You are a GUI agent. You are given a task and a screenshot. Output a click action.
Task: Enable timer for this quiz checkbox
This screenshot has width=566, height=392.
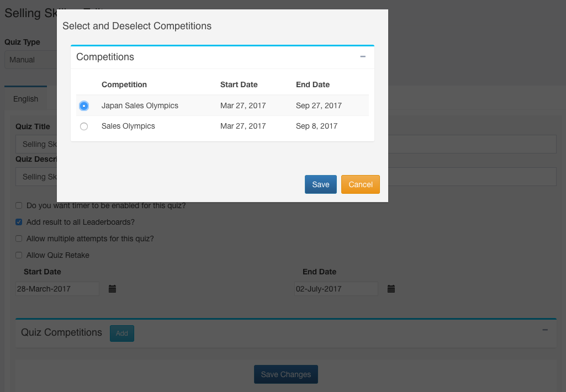(x=19, y=205)
